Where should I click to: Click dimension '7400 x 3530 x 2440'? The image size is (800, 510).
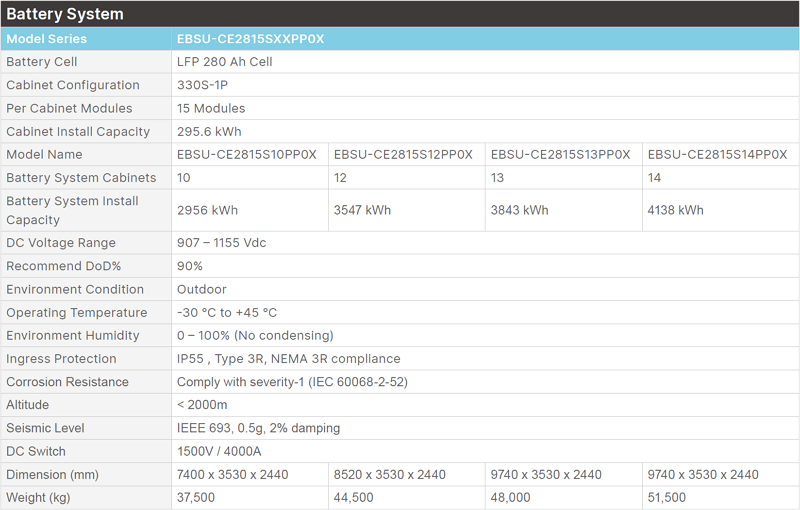click(233, 475)
